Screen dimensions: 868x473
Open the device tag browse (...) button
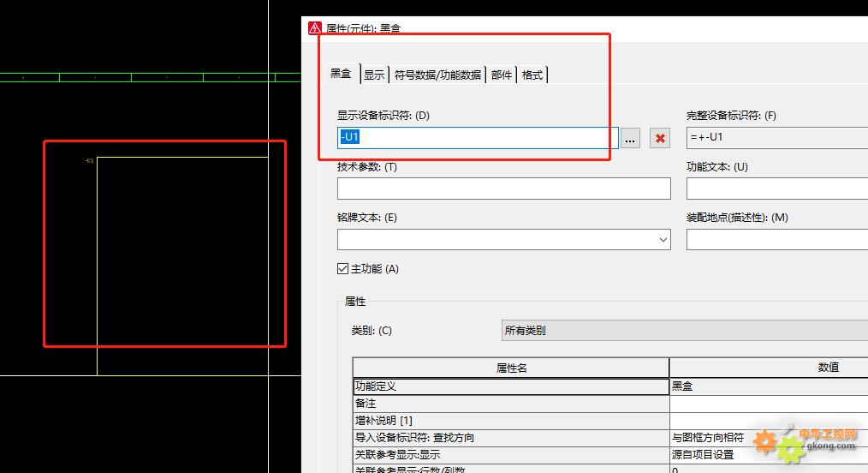click(x=630, y=138)
